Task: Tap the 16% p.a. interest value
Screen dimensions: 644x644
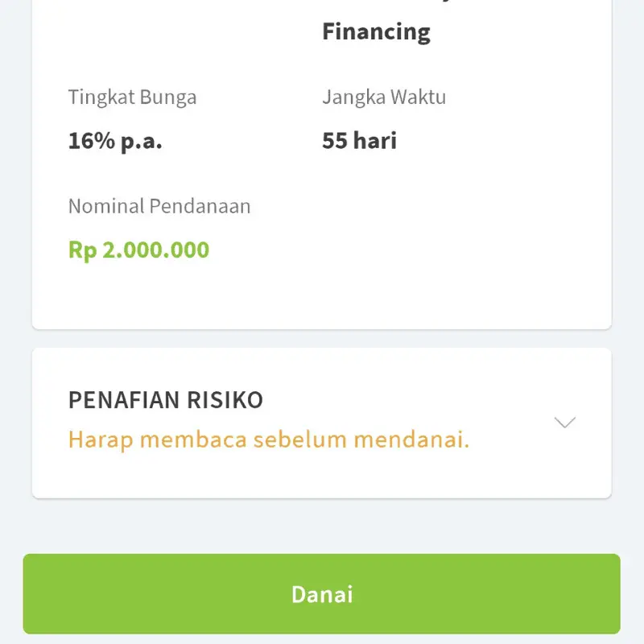Action: pos(116,141)
